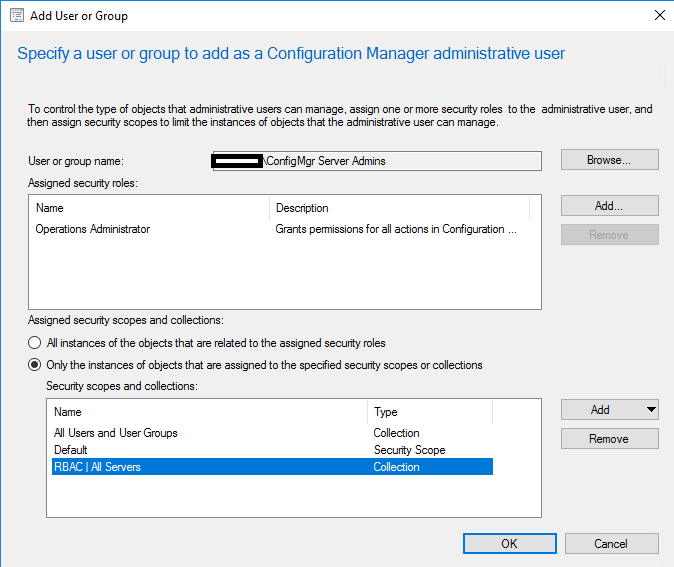
Task: Select the All Users and User Groups row
Action: [273, 433]
